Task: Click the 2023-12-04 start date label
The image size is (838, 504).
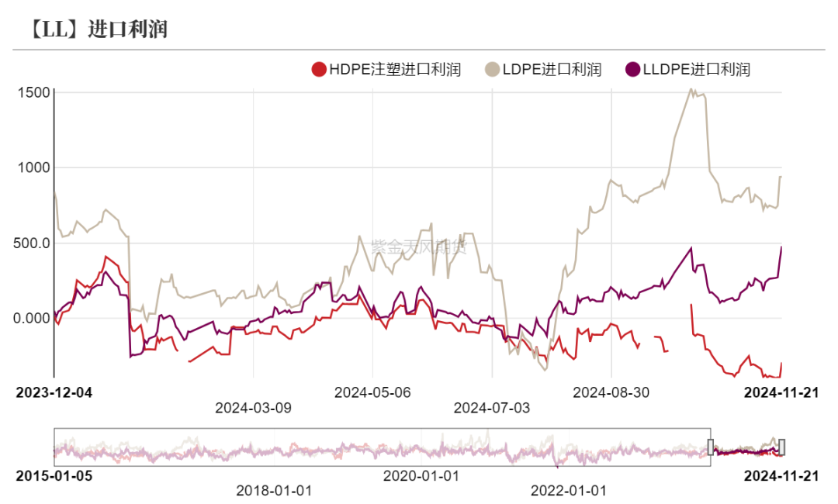Action: [54, 392]
